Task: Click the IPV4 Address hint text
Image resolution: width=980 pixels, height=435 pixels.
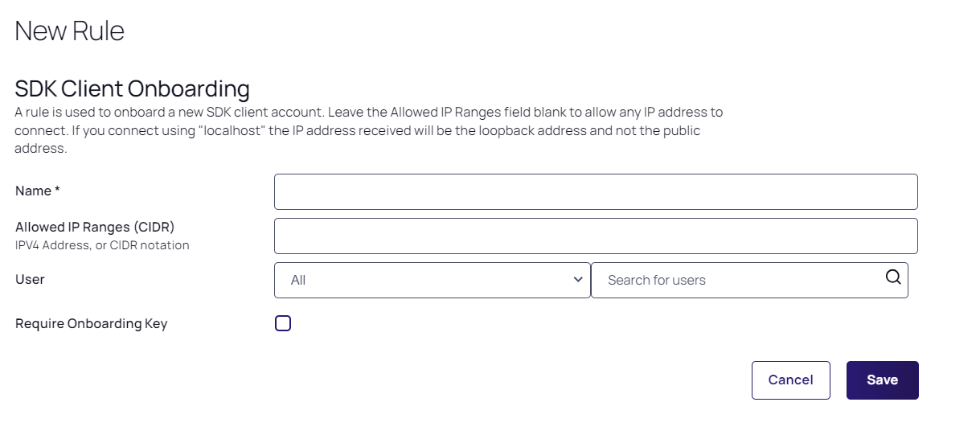Action: coord(102,245)
